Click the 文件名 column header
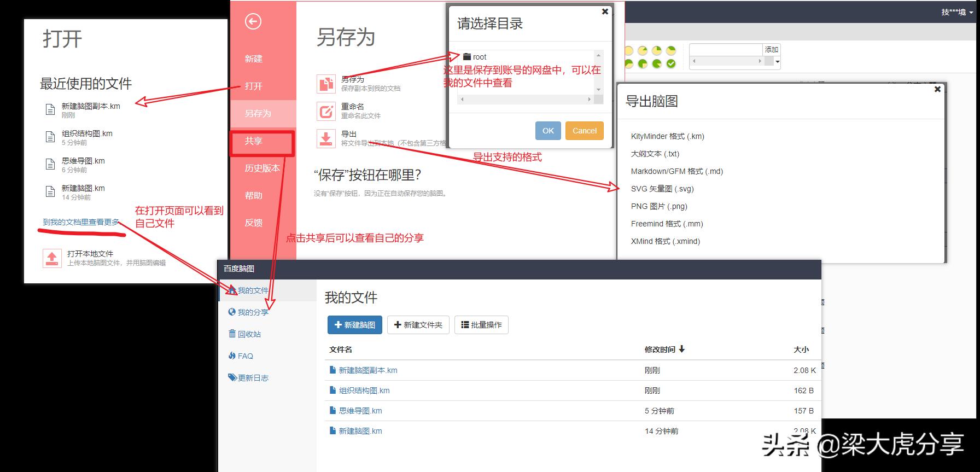 pos(341,349)
